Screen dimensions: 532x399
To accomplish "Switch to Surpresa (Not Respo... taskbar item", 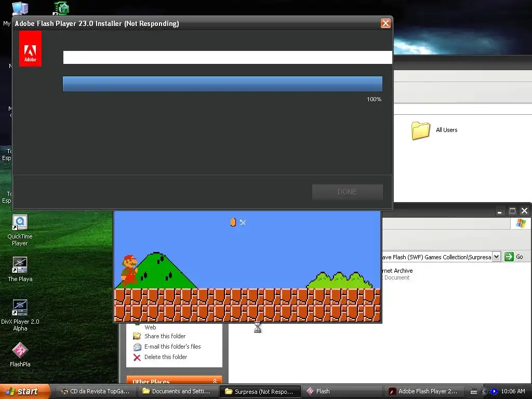I will (x=260, y=392).
